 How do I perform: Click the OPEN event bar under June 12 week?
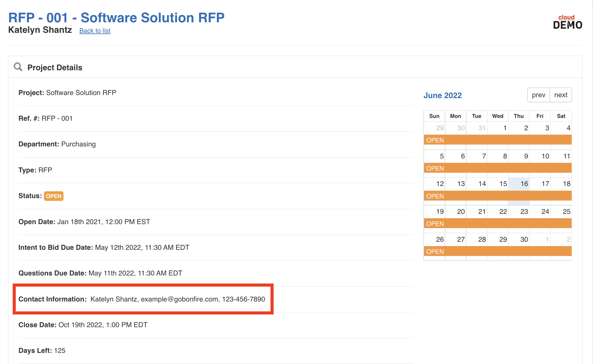498,196
